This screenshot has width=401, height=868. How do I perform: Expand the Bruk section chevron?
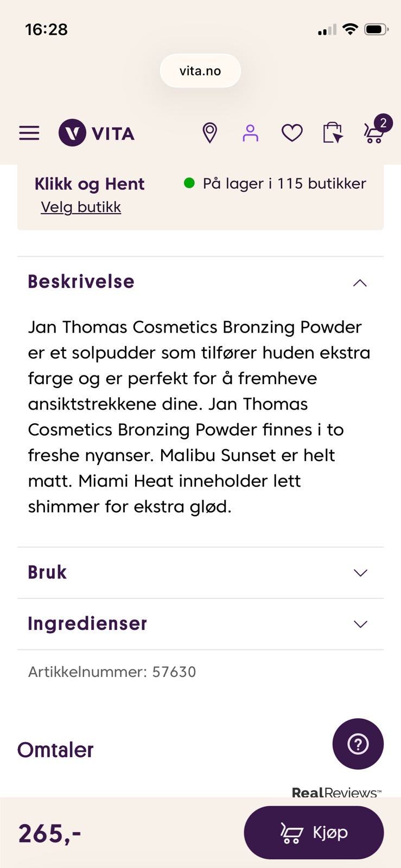[x=360, y=573]
